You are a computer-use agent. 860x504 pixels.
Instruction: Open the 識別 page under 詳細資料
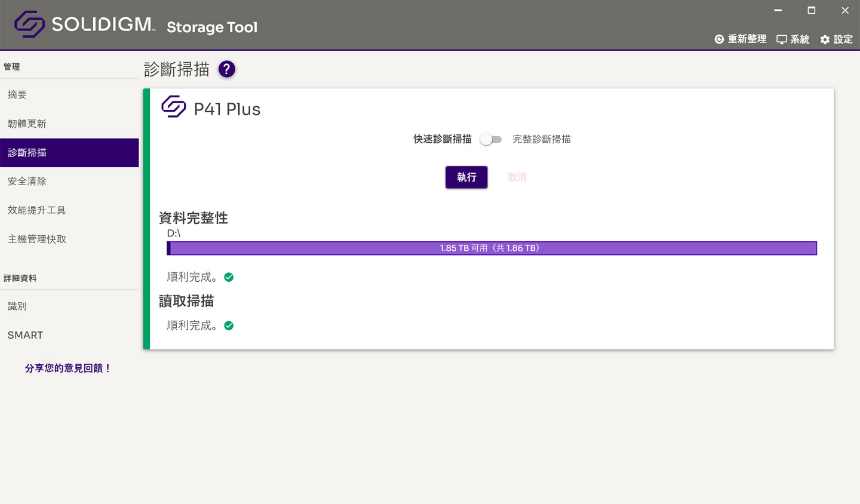coord(17,306)
